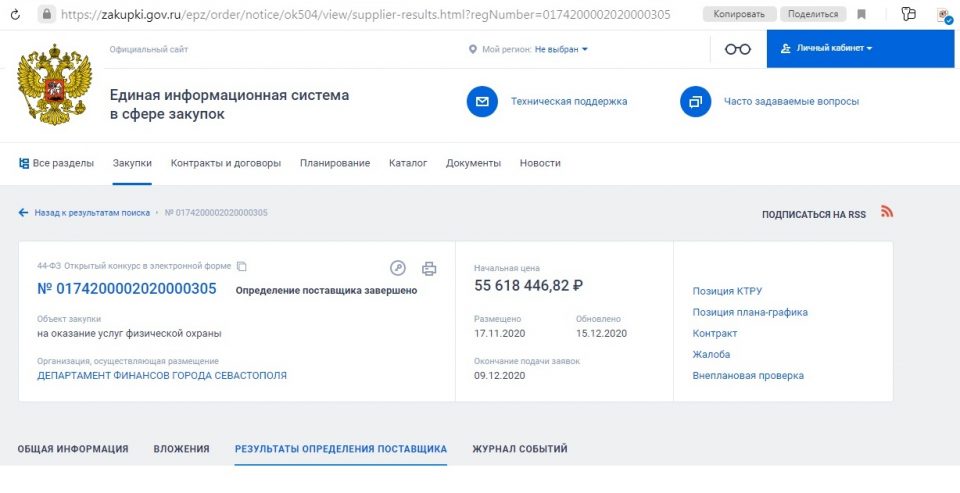The image size is (960, 493).
Task: Click the bookmark icon in address bar
Action: click(x=861, y=14)
